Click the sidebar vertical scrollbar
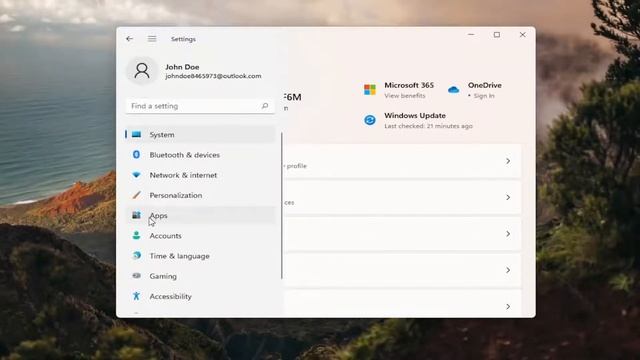This screenshot has height=360, width=640. (x=282, y=205)
